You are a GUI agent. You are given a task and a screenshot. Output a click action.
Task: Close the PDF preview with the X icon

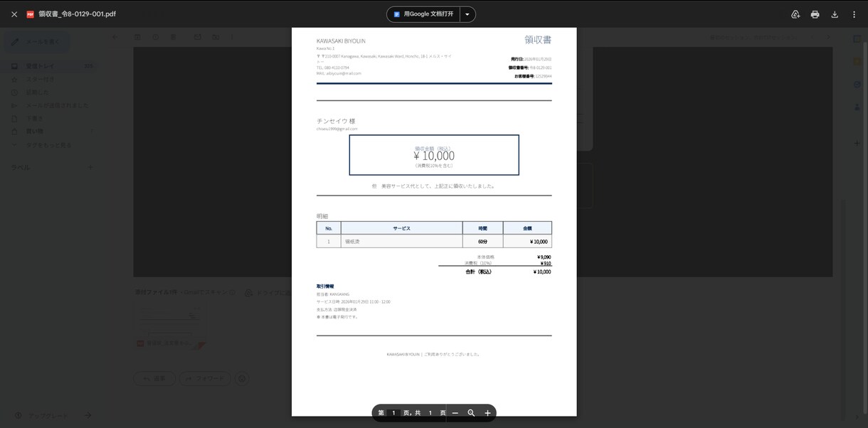pyautogui.click(x=14, y=14)
